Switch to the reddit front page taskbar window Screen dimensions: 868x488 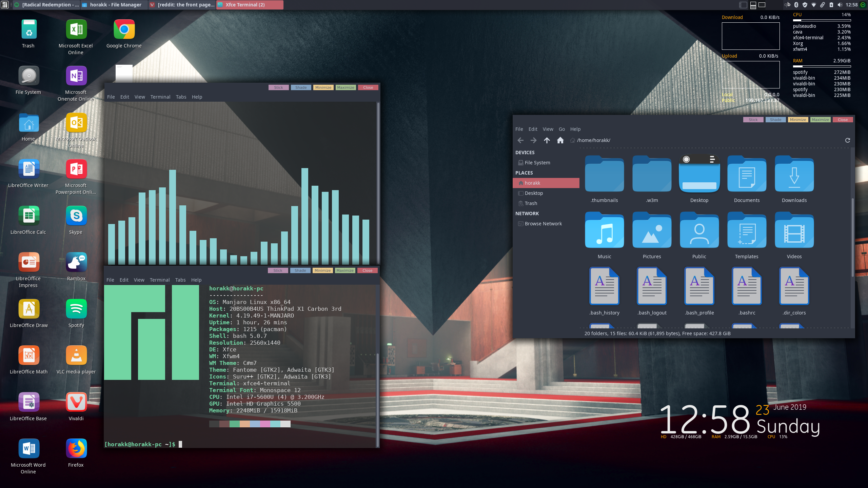click(x=182, y=5)
